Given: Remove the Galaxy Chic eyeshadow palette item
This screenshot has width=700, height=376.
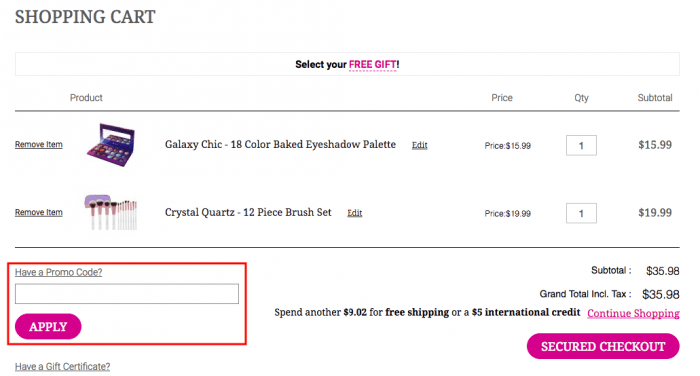Looking at the screenshot, I should 39,144.
